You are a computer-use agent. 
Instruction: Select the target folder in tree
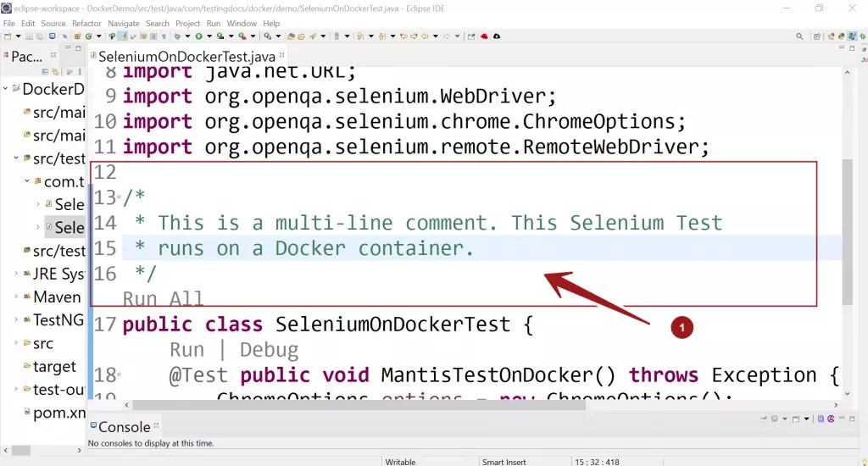(x=49, y=366)
